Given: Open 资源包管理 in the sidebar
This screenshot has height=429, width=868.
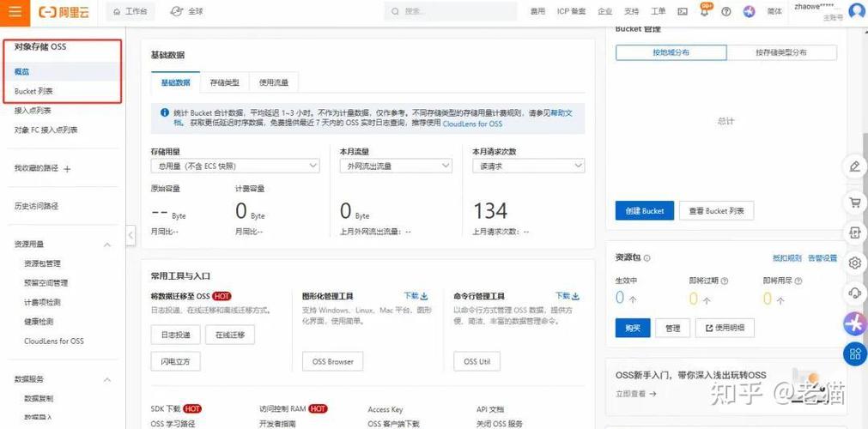Looking at the screenshot, I should 43,264.
